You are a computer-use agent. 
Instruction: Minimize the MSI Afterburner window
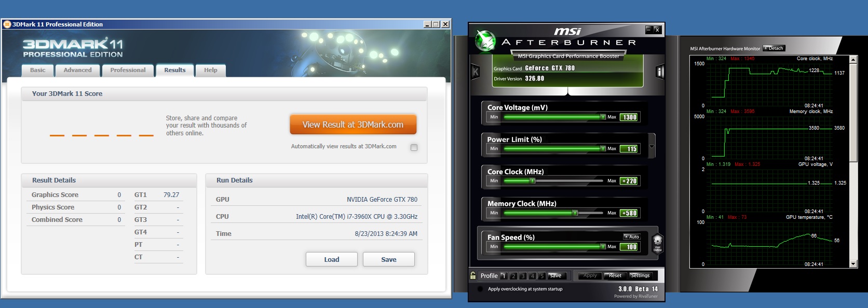649,30
